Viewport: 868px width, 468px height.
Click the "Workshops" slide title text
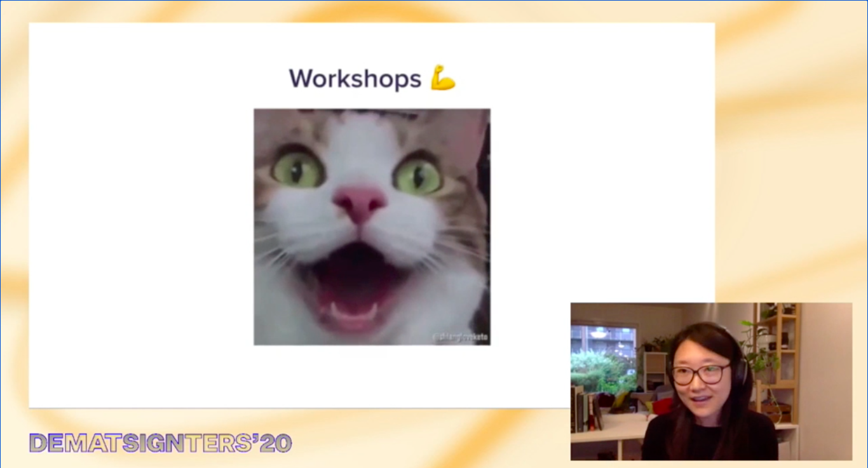[355, 79]
